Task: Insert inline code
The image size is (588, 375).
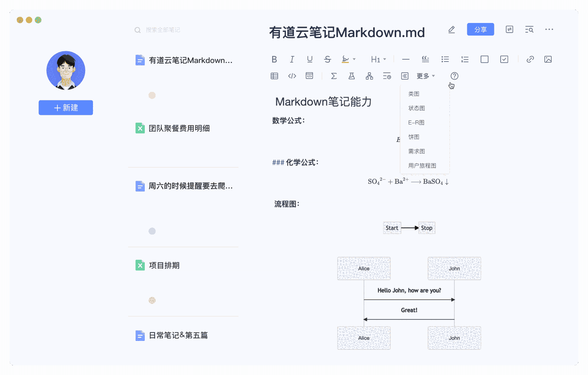Action: 292,76
